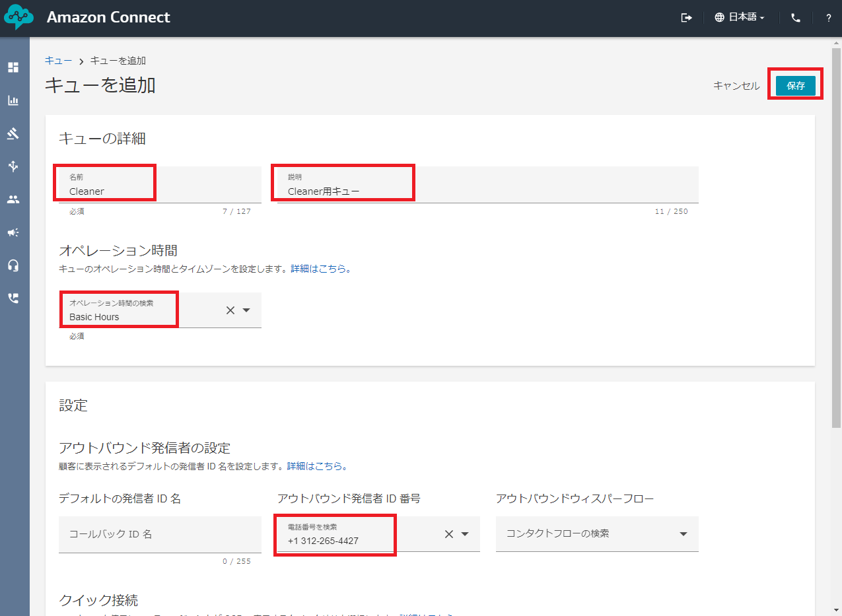The width and height of the screenshot is (842, 616).
Task: Clear the Basic Hours selection with X
Action: pos(230,310)
